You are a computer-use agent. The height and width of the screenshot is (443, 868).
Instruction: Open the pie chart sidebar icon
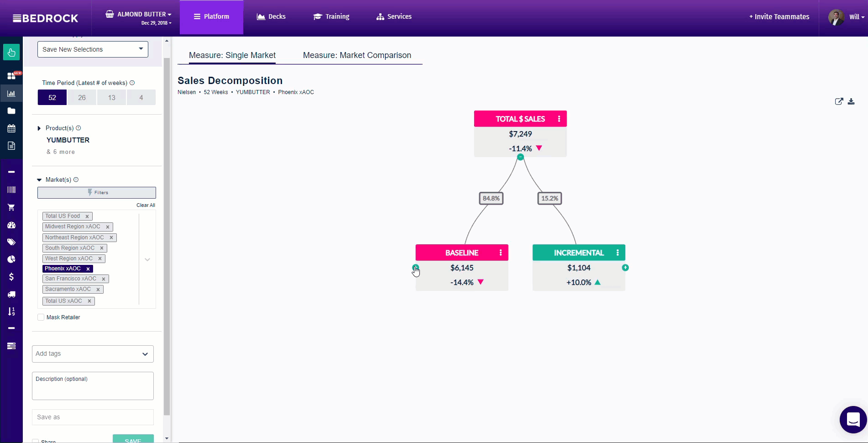click(11, 259)
